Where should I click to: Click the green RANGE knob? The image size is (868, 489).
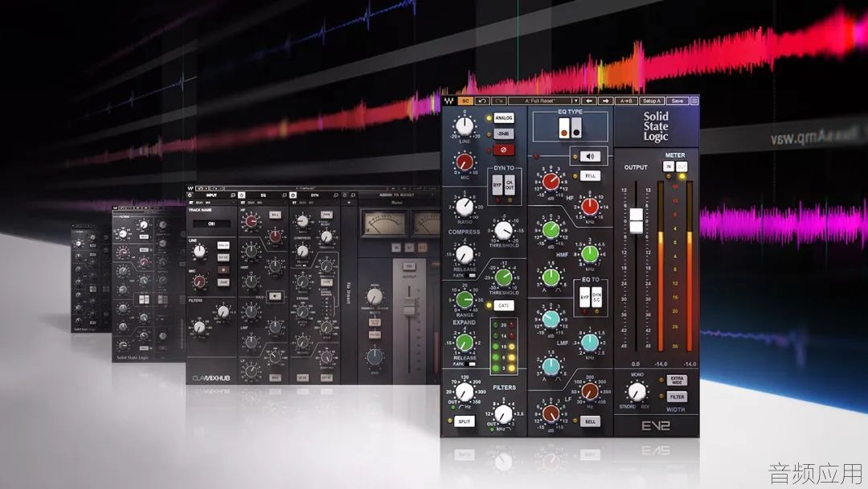465,300
